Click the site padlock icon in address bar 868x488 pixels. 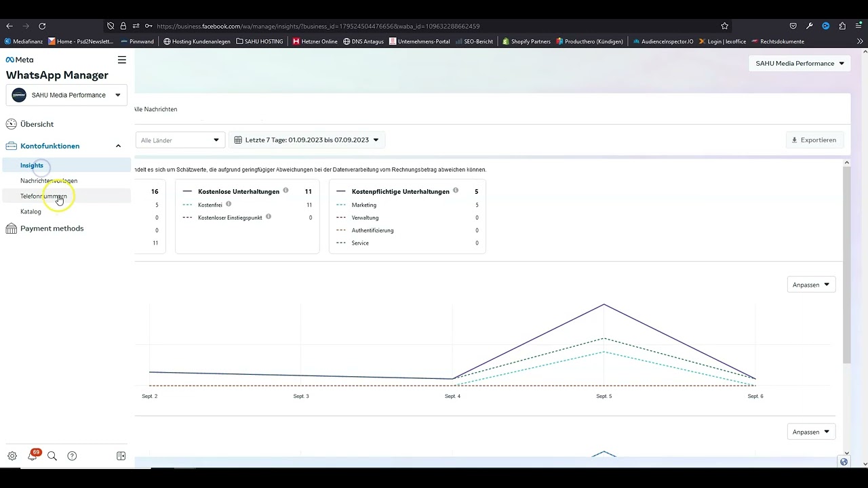coord(123,26)
